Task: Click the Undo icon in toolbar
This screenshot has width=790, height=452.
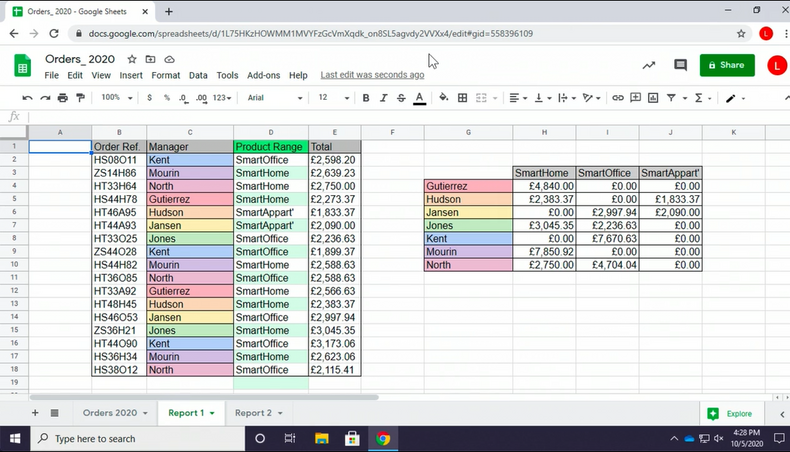Action: coord(27,98)
